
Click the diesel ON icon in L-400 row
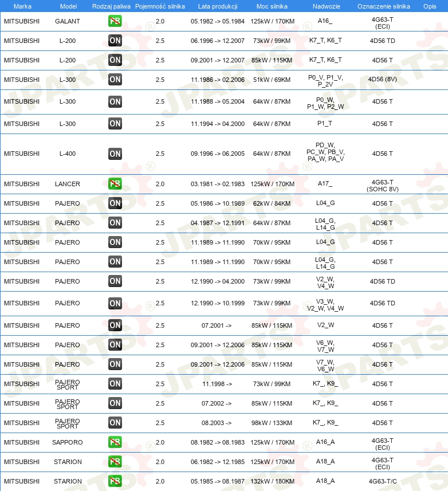pyautogui.click(x=115, y=154)
